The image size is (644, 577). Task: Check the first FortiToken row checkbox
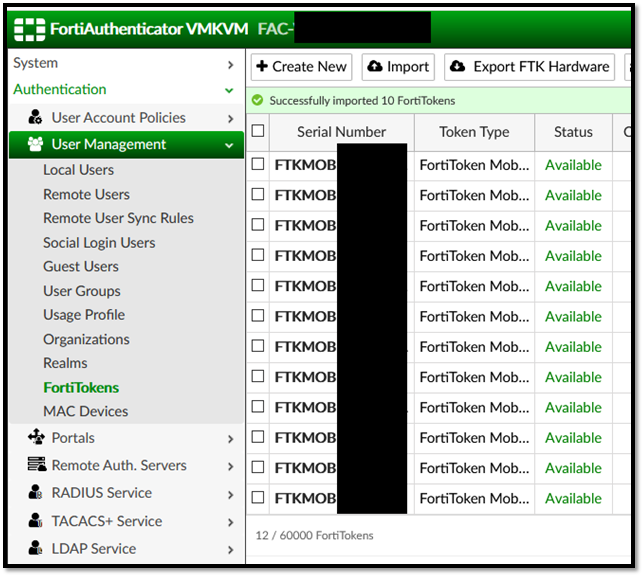point(258,165)
